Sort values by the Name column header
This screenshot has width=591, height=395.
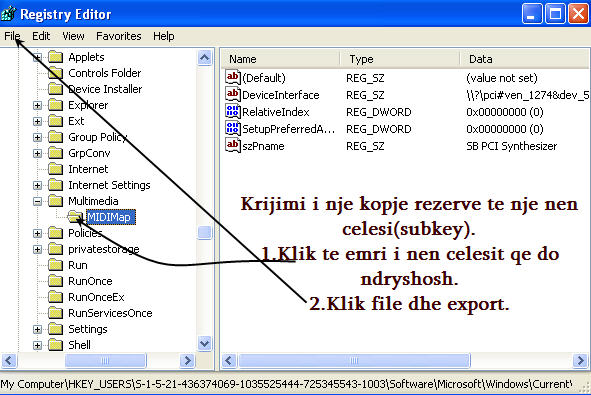(280, 59)
